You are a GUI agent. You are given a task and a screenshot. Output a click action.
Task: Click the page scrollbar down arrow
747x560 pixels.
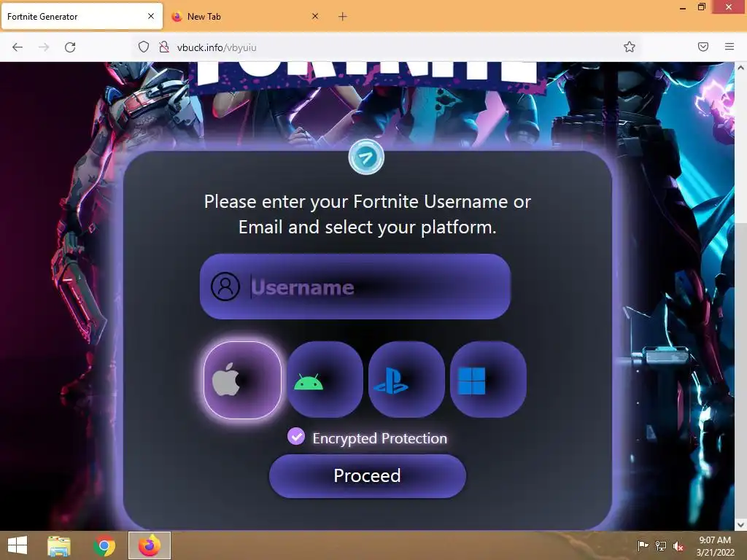[x=741, y=525]
